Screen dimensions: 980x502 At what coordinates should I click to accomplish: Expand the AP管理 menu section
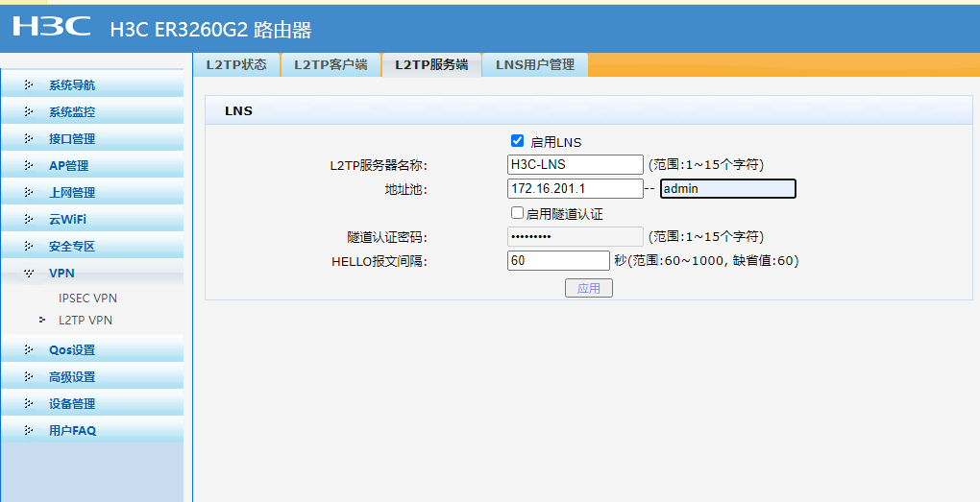pos(92,165)
